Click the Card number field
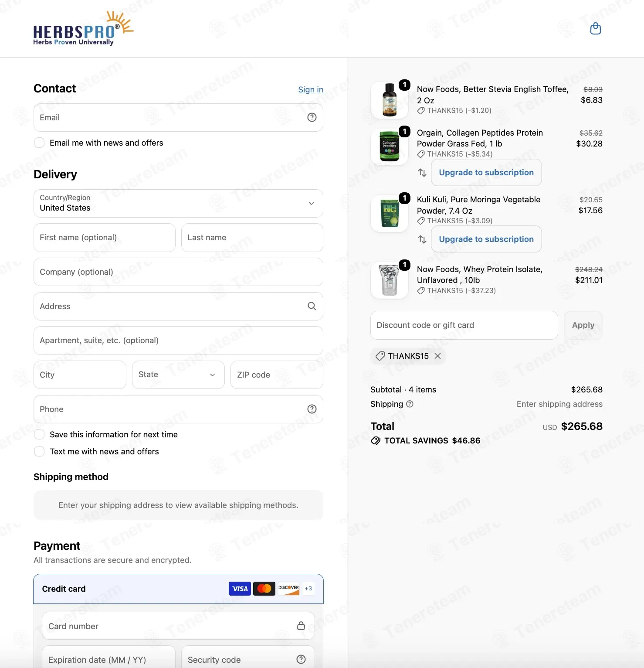The width and height of the screenshot is (644, 668). coord(178,626)
